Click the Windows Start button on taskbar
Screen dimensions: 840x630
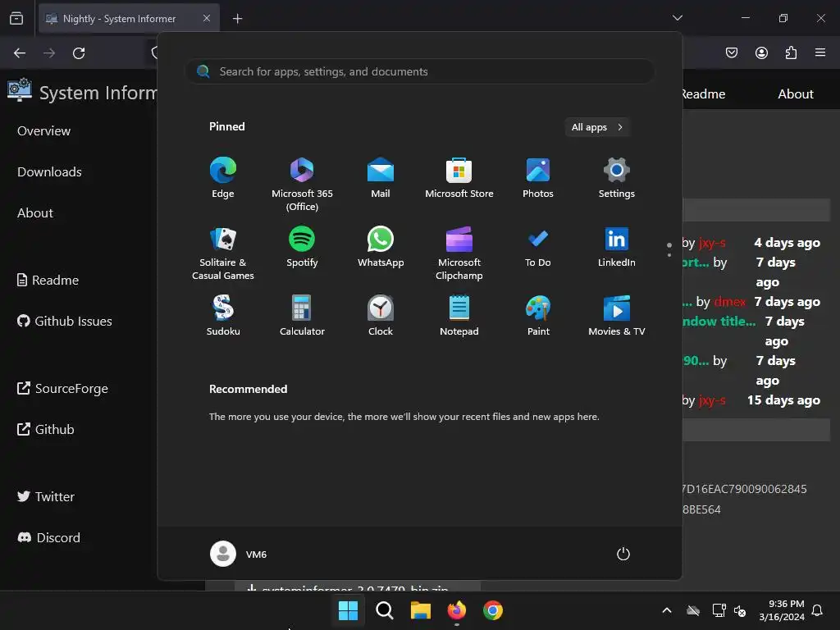(348, 610)
